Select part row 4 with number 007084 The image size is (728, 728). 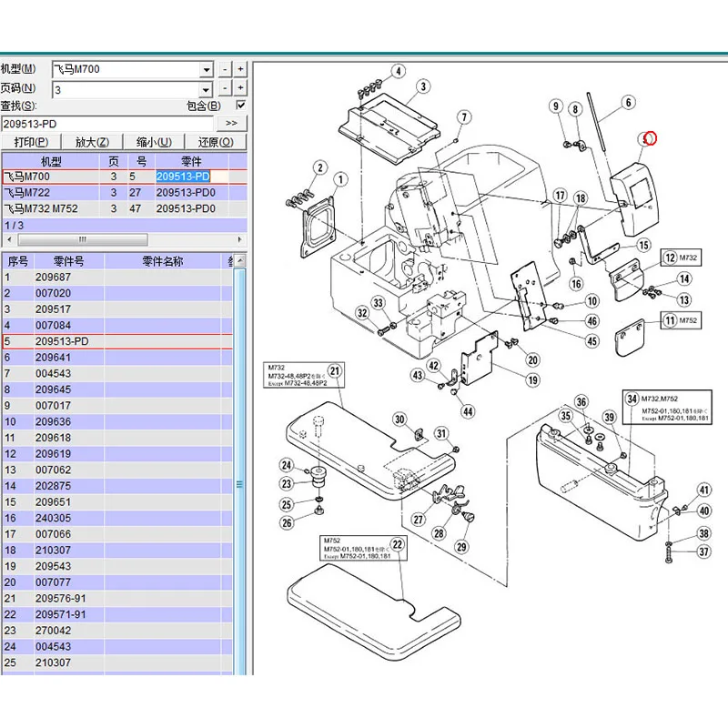coord(117,326)
